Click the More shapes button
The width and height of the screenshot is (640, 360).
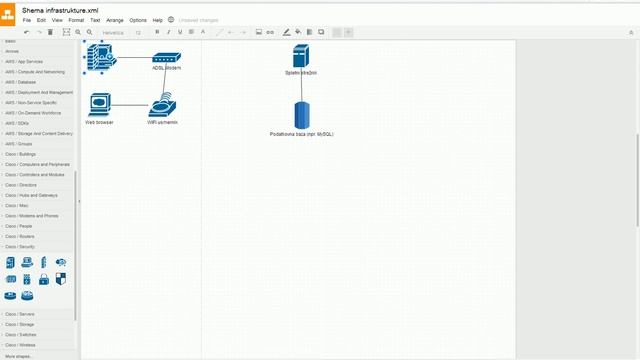click(x=18, y=356)
